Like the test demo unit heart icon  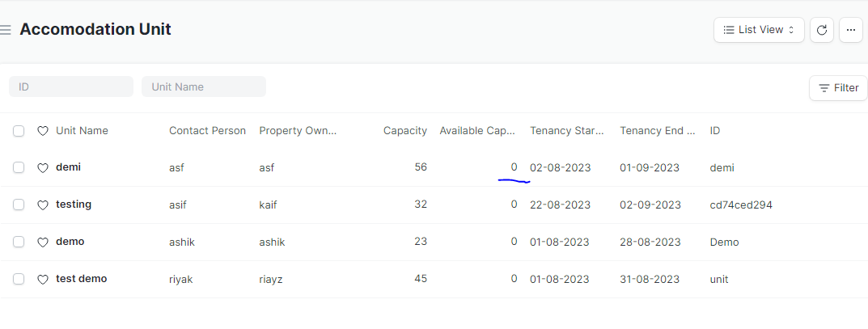[x=43, y=279]
